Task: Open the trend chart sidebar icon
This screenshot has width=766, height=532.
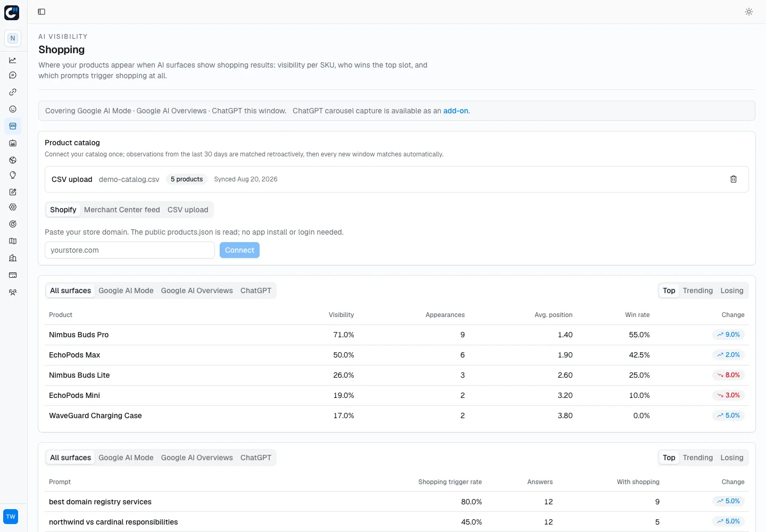Action: pyautogui.click(x=13, y=60)
